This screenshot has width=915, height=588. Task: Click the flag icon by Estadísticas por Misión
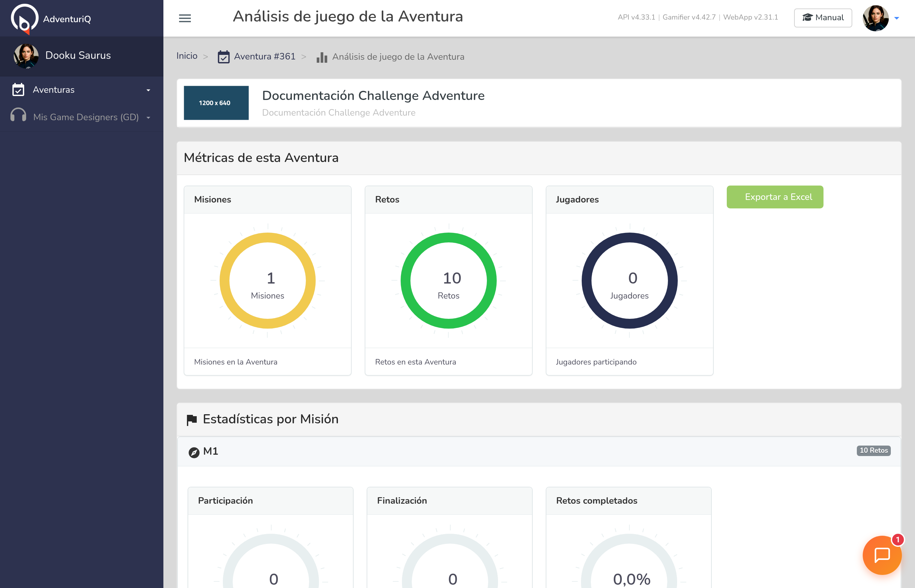click(192, 420)
